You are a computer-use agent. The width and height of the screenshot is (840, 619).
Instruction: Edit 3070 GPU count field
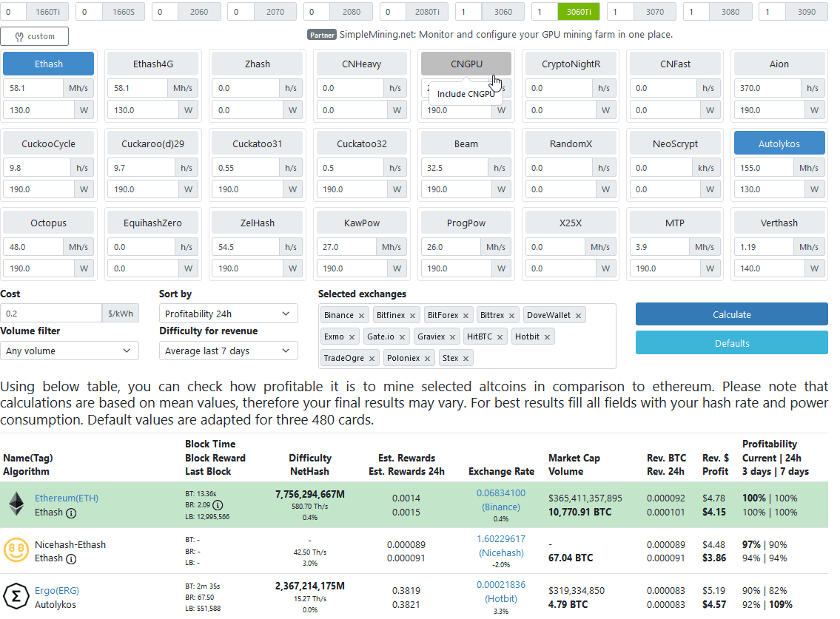point(621,12)
